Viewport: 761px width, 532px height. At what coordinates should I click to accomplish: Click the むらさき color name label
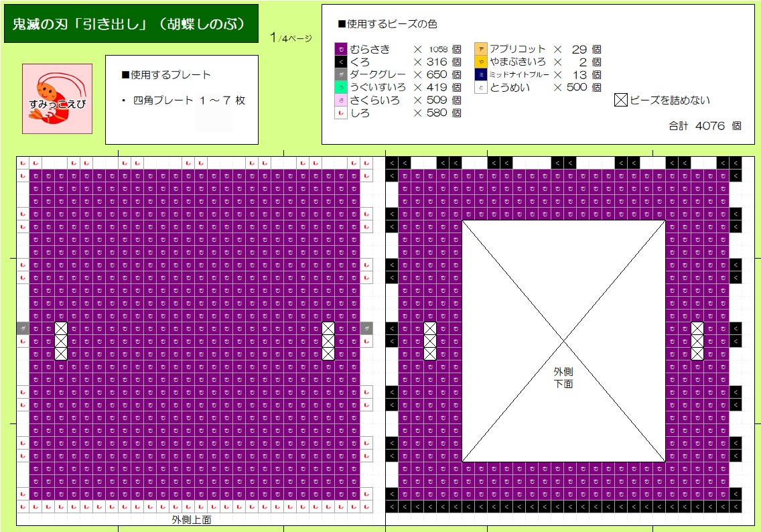[x=370, y=49]
